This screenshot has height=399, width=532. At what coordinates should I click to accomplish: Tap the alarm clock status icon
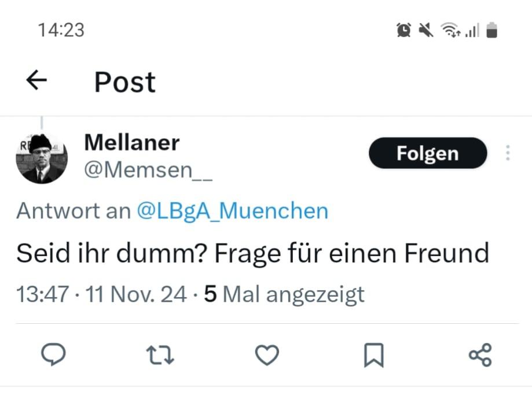click(x=403, y=30)
